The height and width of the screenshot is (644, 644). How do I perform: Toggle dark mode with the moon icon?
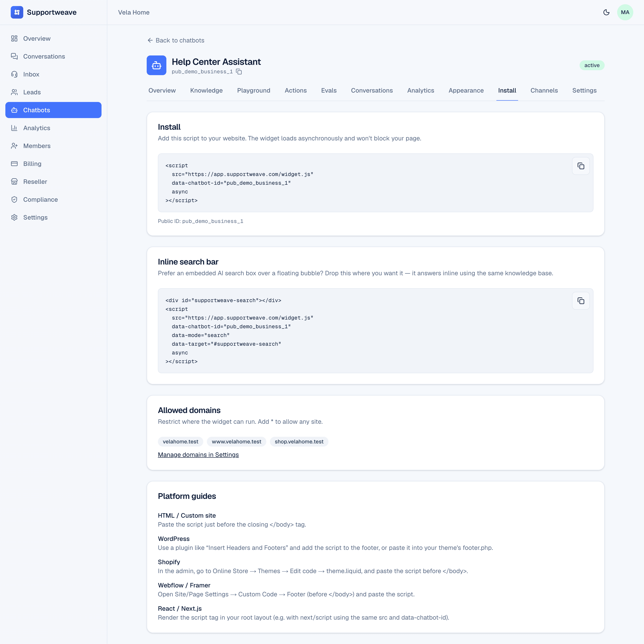click(606, 12)
